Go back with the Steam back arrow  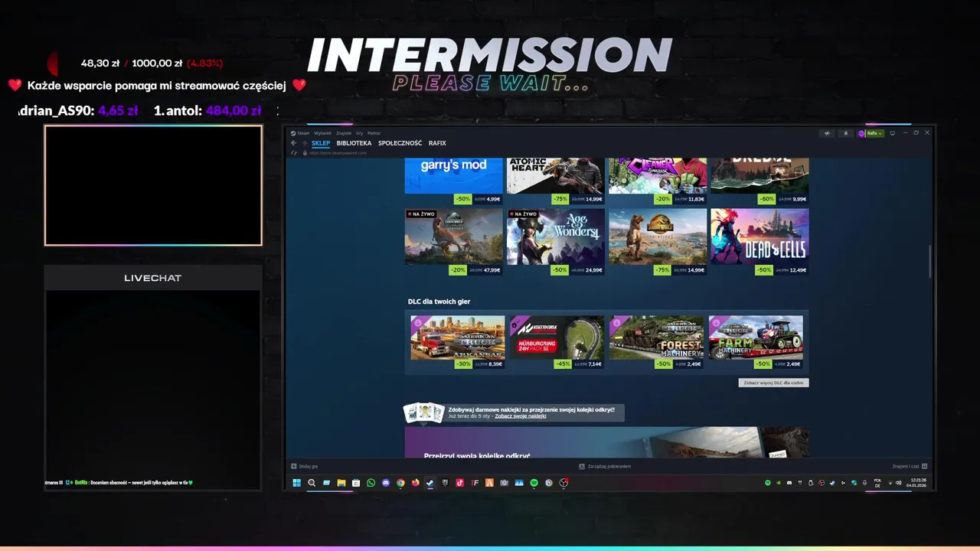pyautogui.click(x=293, y=143)
